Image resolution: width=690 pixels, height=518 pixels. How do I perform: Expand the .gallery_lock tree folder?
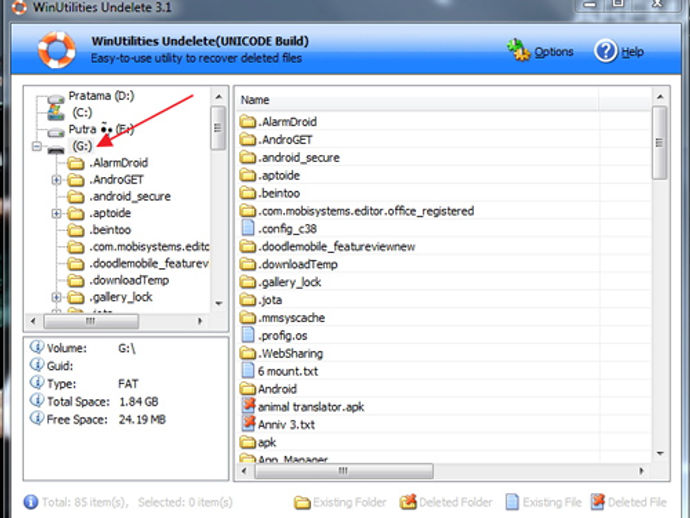pos(56,297)
